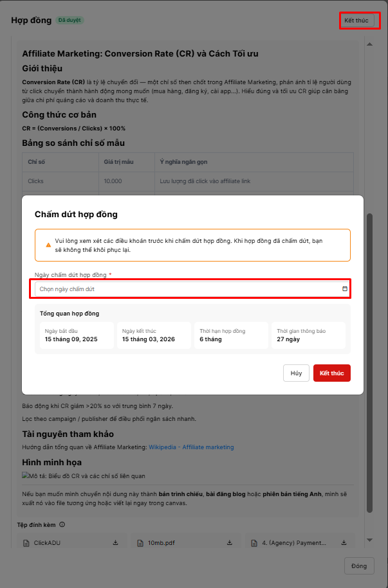
Task: Click the info icon beside Tệp đính kèm
Action: (x=62, y=525)
